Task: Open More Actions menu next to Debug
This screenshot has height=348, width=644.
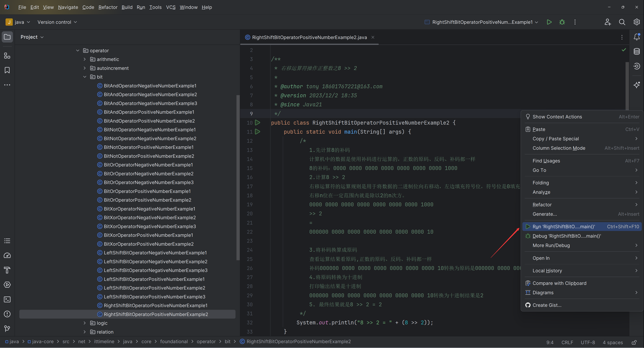Action: pos(575,22)
